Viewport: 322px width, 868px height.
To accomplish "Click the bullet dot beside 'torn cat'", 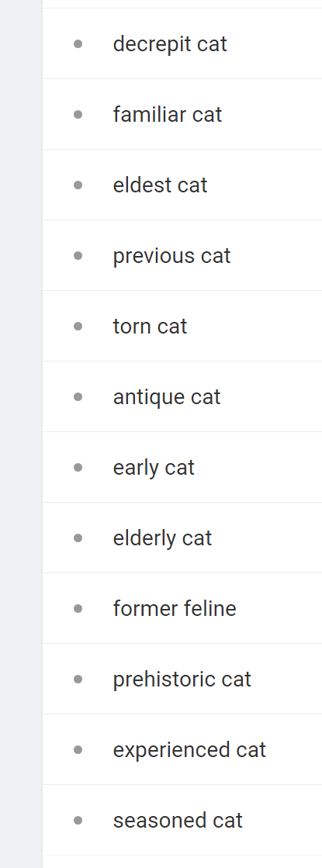I will tap(78, 326).
